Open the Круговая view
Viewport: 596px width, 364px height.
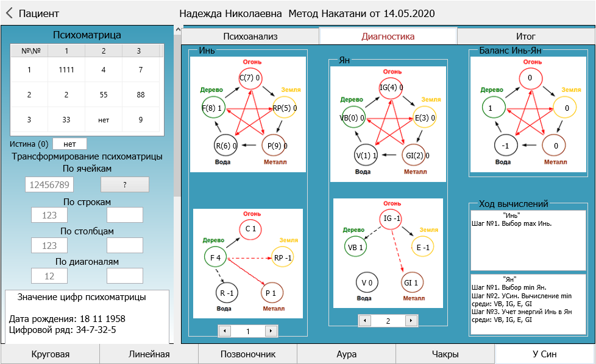tap(51, 354)
